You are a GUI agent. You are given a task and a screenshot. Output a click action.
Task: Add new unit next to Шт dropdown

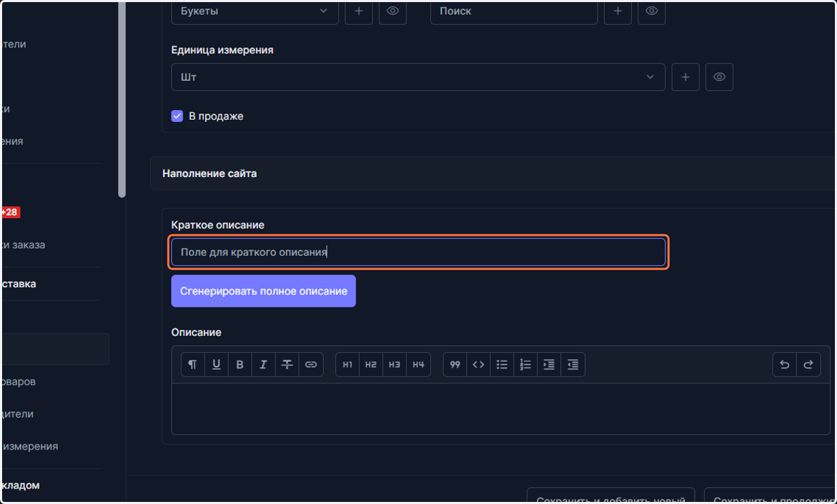[685, 77]
